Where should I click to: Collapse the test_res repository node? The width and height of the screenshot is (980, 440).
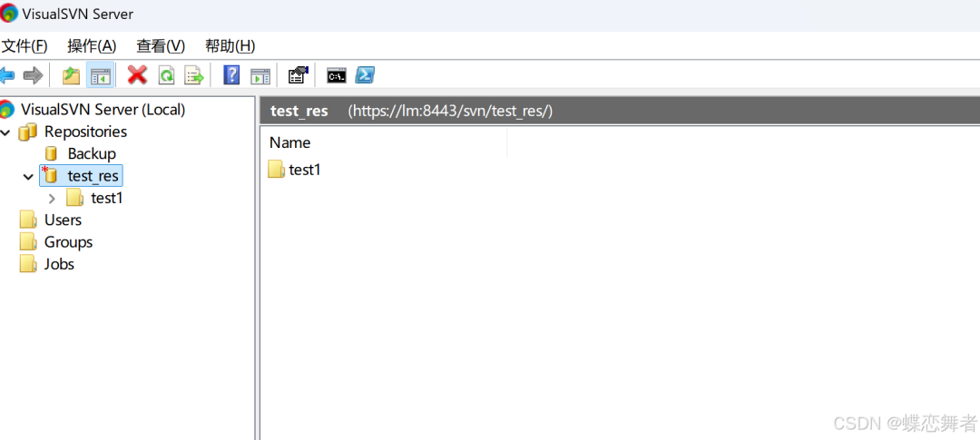28,177
